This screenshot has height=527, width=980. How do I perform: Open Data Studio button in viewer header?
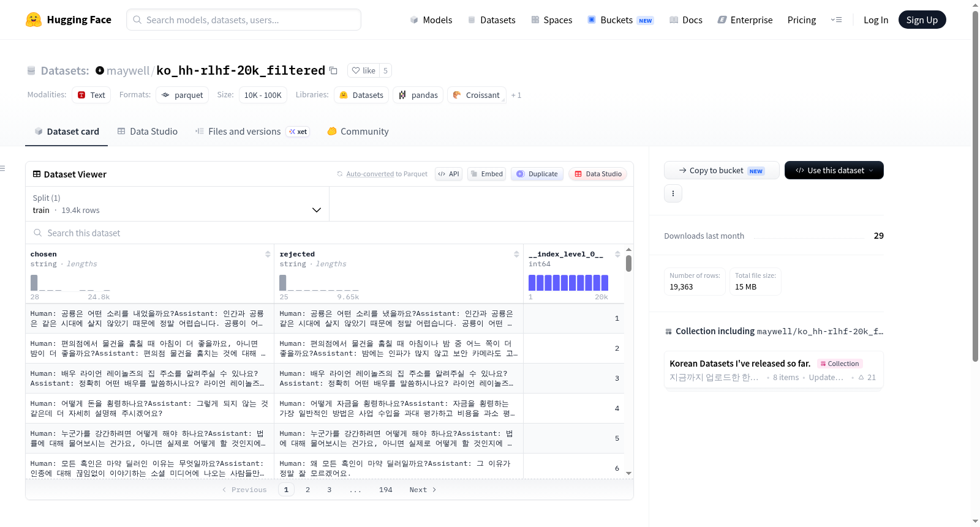tap(598, 174)
